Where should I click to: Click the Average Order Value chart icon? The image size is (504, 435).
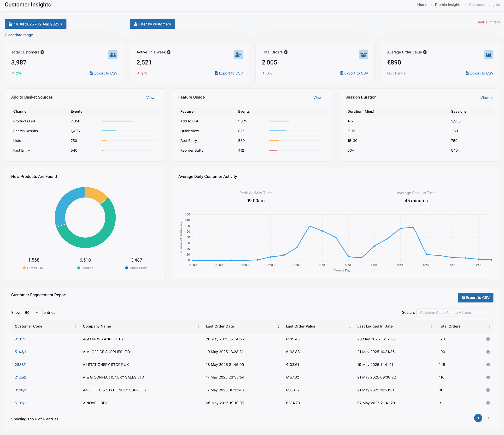point(488,55)
